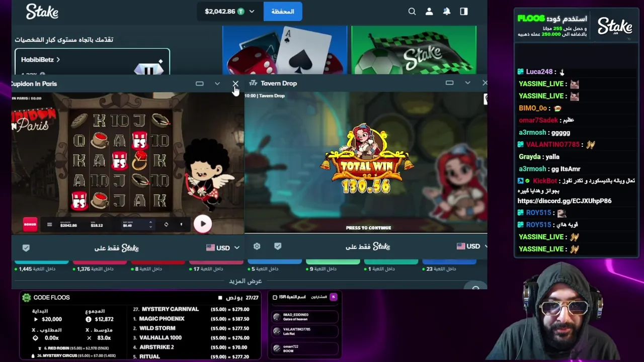Screen dimensions: 644x362
Task: Click the show more link (عرض المزيد)
Action: click(x=246, y=281)
